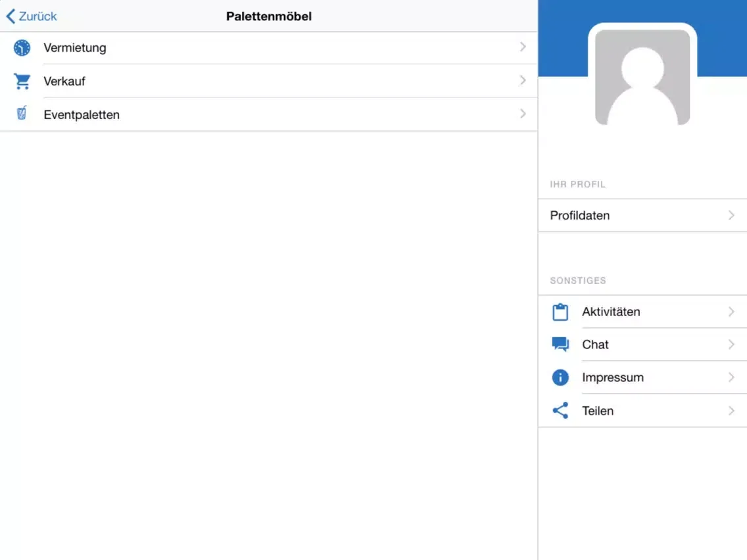
Task: Open the Chat menu item
Action: coord(642,344)
